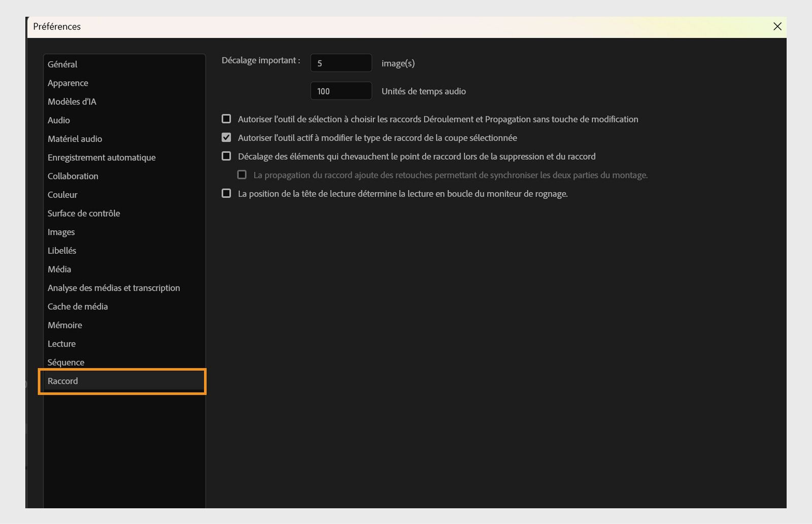This screenshot has width=812, height=524.
Task: Open the Lecture preferences section
Action: (x=61, y=343)
